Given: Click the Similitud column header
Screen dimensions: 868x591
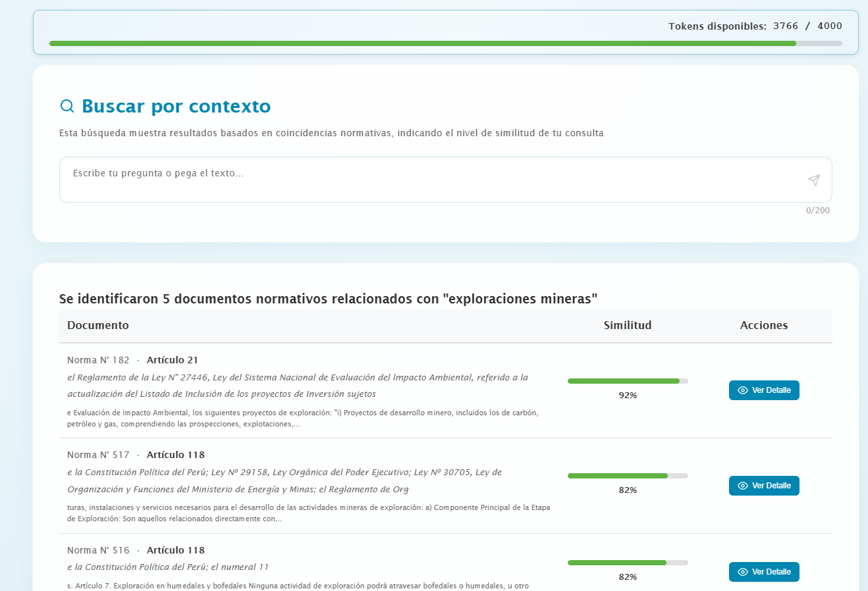Looking at the screenshot, I should pyautogui.click(x=628, y=325).
